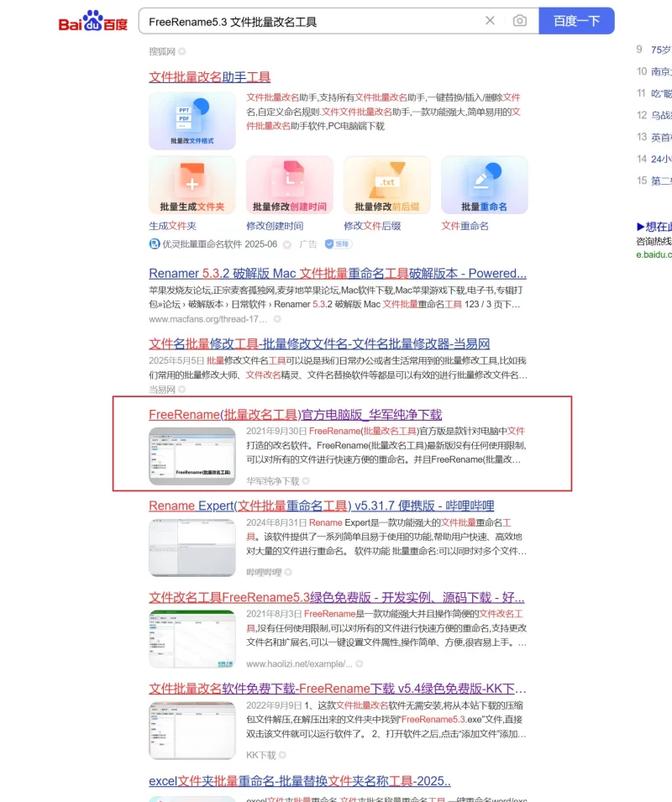Click the KK下载 result thumbnail
The width and height of the screenshot is (672, 802).
192,731
